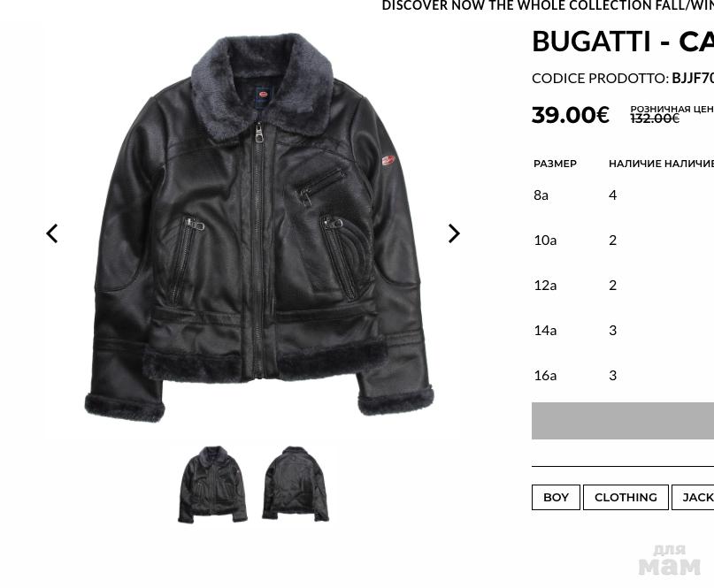Open the JACK... tag at right edge
714x588 pixels.
(693, 498)
